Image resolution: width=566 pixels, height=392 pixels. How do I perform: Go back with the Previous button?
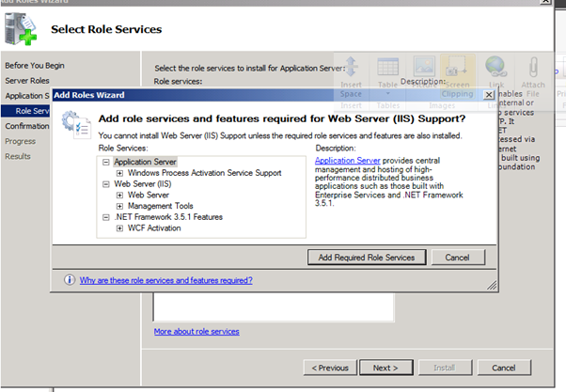pos(330,368)
